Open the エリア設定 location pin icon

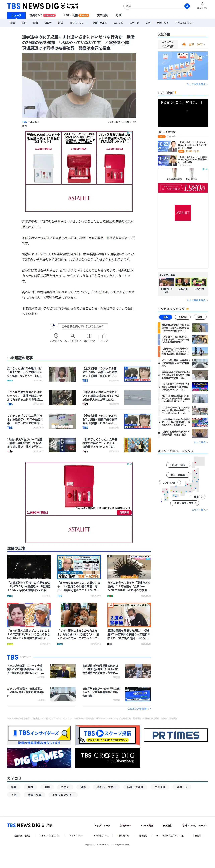(x=203, y=4)
